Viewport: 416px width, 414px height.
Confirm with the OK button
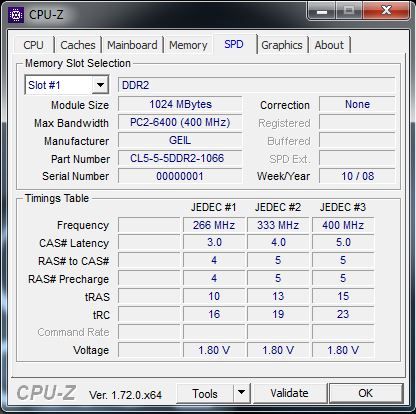click(366, 393)
